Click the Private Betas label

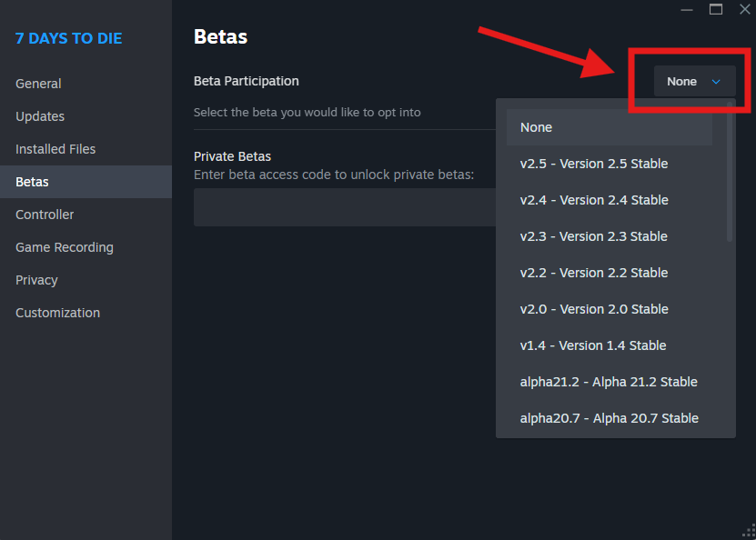232,156
